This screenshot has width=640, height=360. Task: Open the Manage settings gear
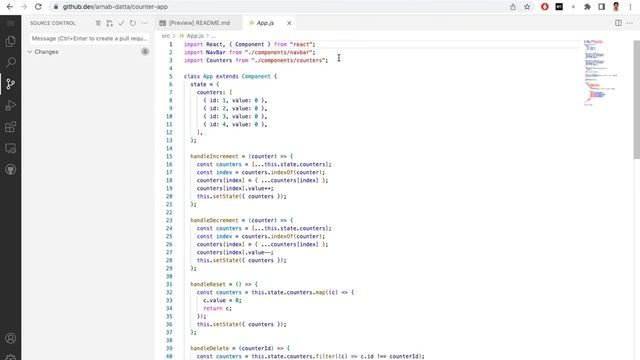(x=11, y=357)
